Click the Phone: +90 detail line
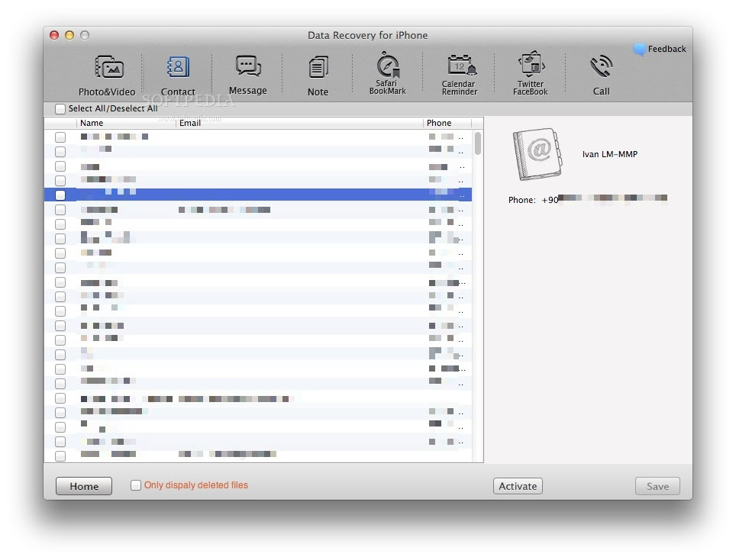The image size is (736, 560). pyautogui.click(x=588, y=200)
